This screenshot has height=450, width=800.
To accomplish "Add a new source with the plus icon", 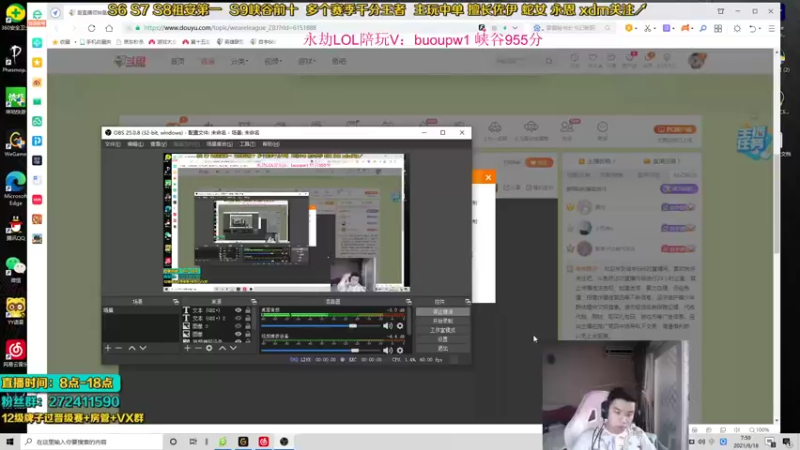I will point(187,348).
